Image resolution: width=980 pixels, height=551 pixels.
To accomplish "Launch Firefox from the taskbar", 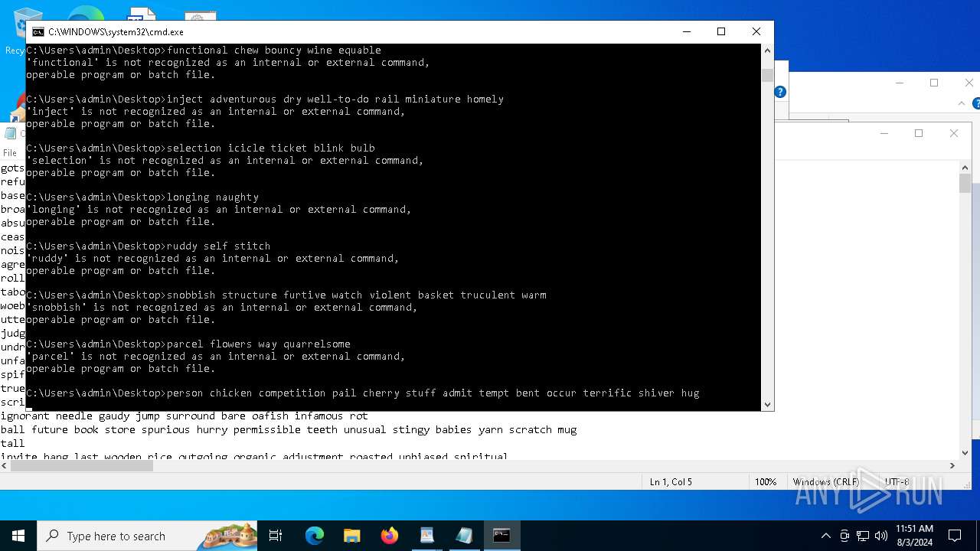I will click(390, 536).
